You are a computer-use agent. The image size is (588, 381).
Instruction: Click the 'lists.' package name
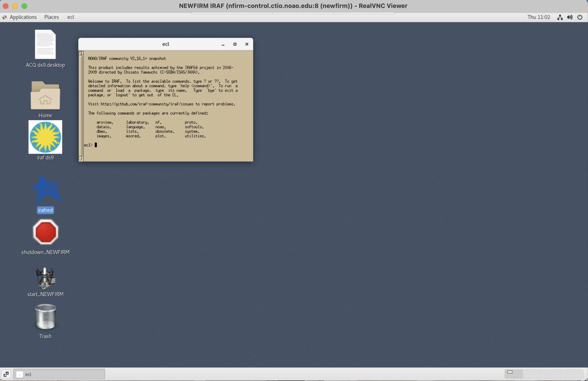132,131
